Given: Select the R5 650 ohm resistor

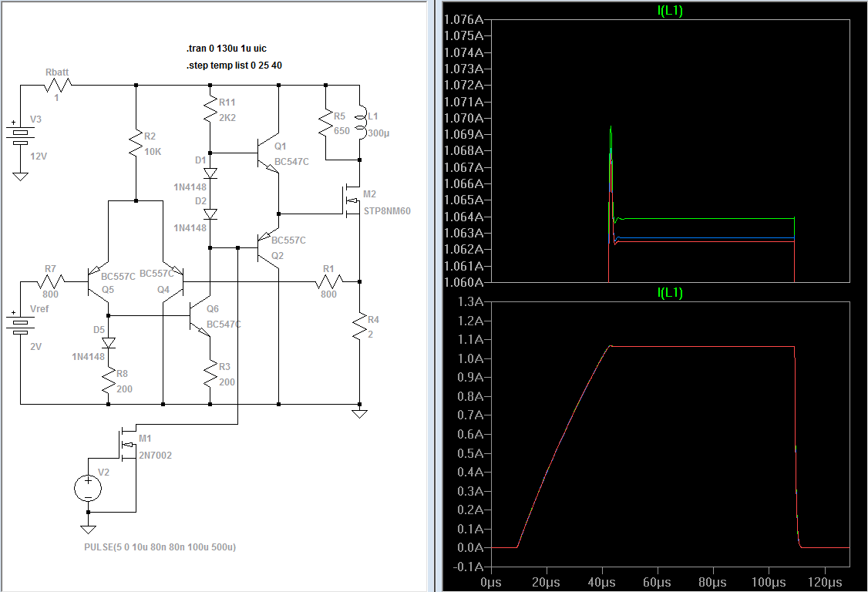Looking at the screenshot, I should point(326,122).
